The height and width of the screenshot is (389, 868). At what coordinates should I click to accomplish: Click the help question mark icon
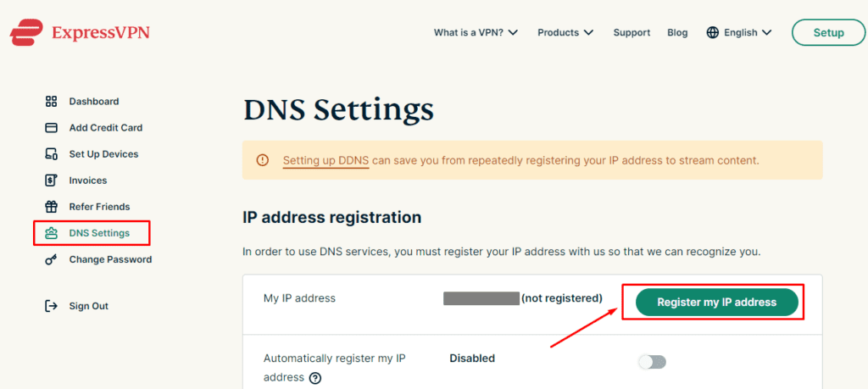pos(315,378)
